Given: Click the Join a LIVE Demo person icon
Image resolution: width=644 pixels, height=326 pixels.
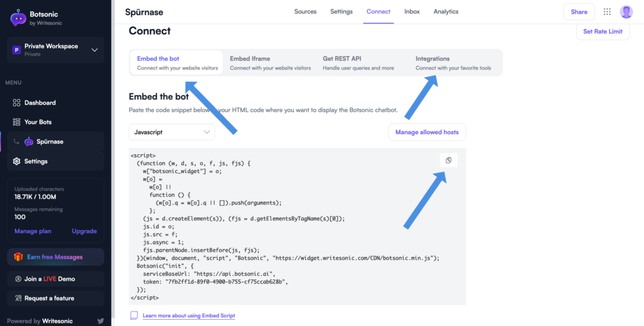Looking at the screenshot, I should [18, 279].
